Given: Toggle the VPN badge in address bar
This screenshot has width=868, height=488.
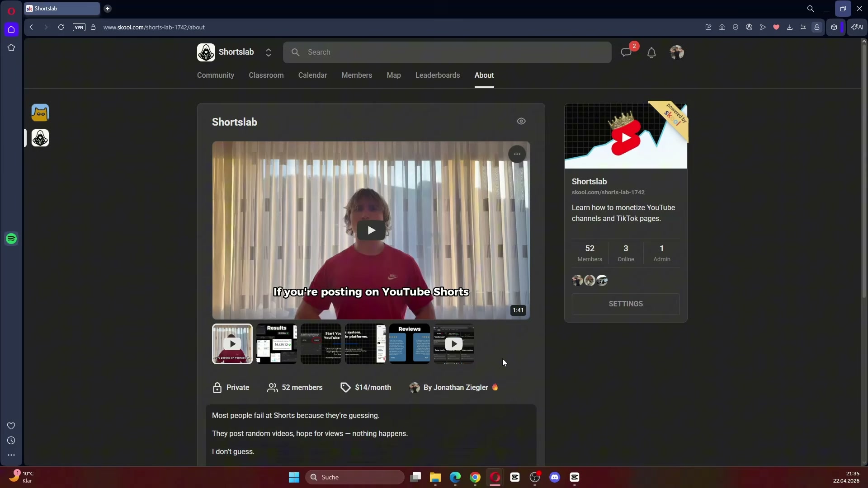Looking at the screenshot, I should (79, 27).
